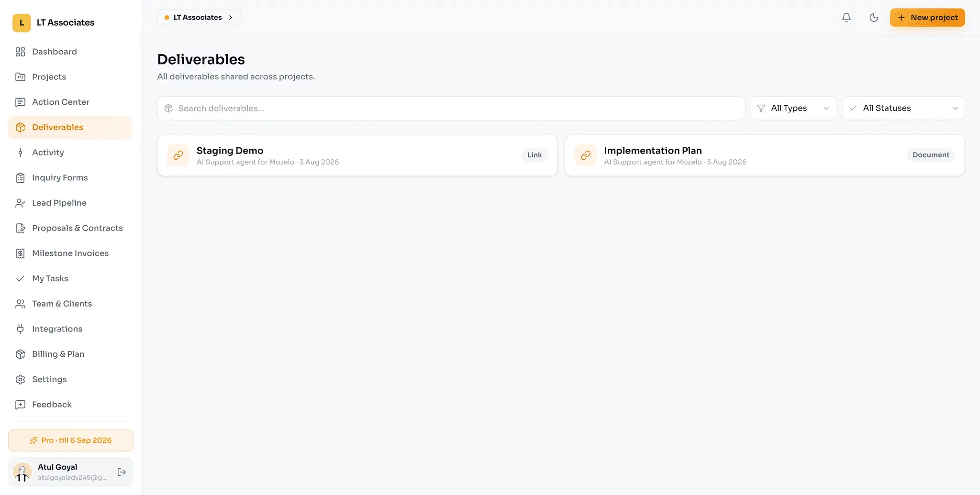Click the LT Associates name in sidebar header
The image size is (980, 495).
66,22
